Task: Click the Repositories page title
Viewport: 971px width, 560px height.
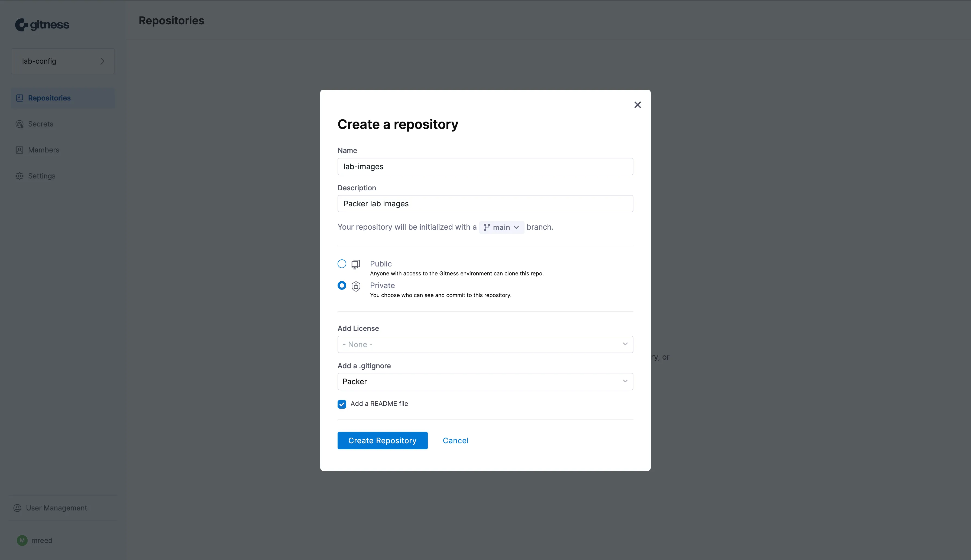Action: 171,21
